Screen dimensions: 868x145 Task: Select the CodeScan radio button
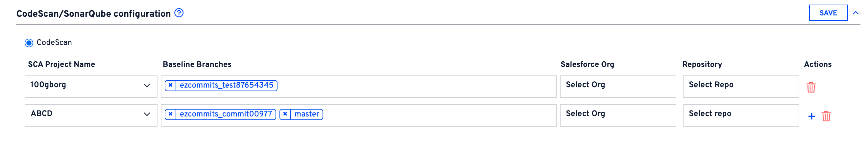tap(29, 43)
